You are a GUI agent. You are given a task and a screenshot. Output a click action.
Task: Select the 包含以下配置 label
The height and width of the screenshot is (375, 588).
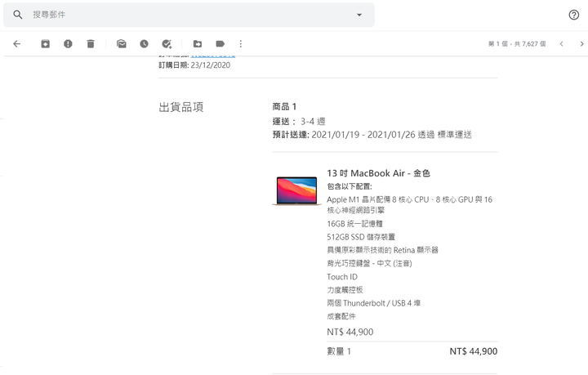click(350, 186)
